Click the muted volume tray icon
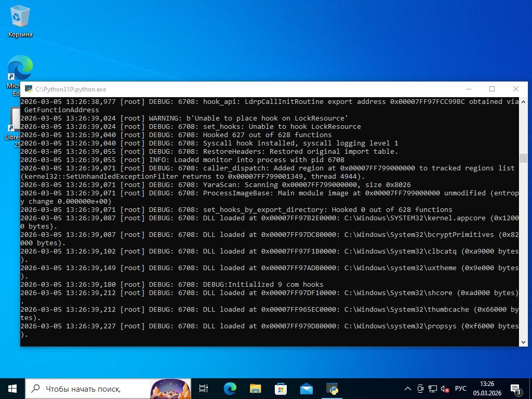This screenshot has width=532, height=399. click(445, 389)
